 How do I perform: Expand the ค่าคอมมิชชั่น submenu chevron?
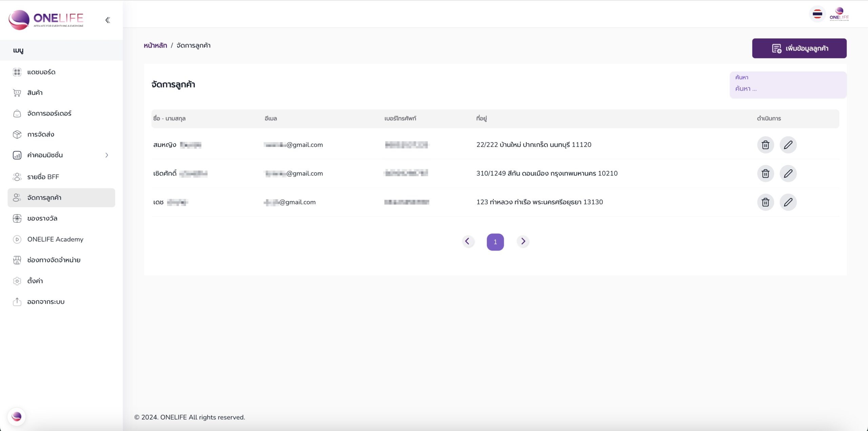click(x=106, y=155)
